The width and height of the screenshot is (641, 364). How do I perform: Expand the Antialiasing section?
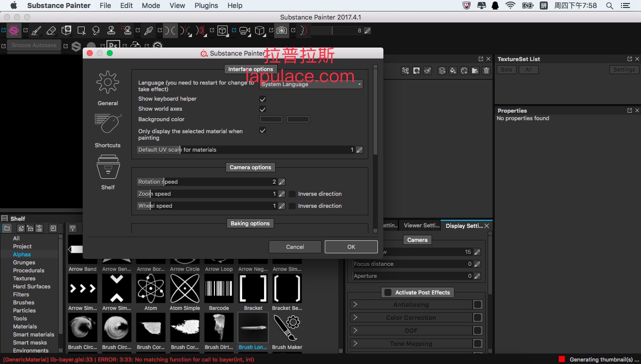coord(355,304)
